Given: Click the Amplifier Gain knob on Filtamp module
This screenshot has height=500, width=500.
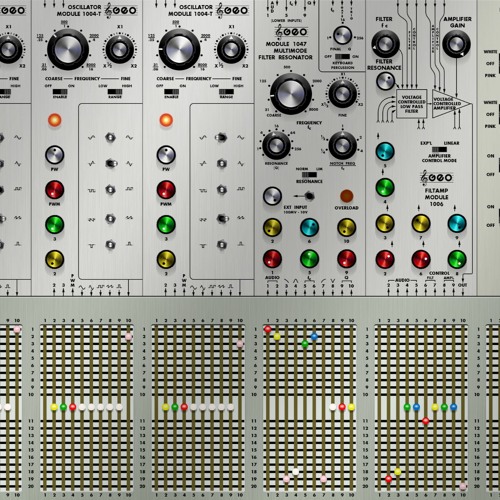Looking at the screenshot, I should pos(456,44).
